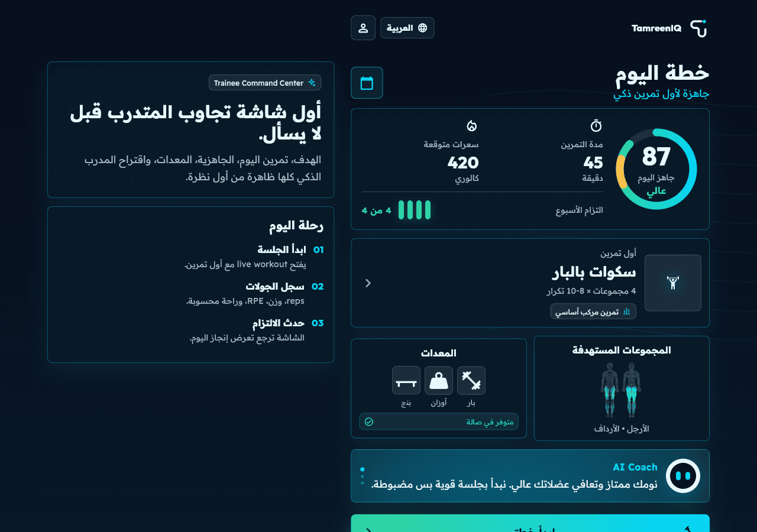
Task: Open the العربية language selector
Action: click(407, 28)
